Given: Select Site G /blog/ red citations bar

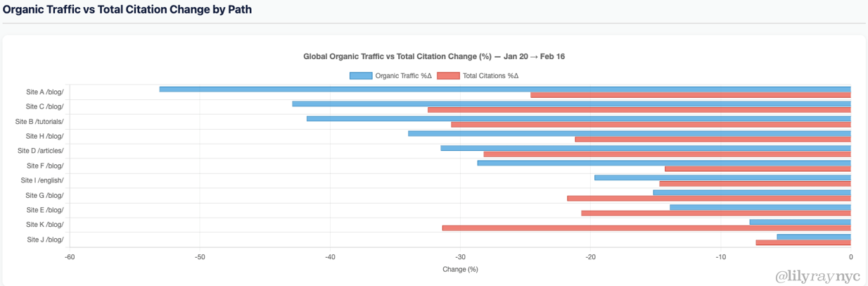Looking at the screenshot, I should pyautogui.click(x=709, y=199).
